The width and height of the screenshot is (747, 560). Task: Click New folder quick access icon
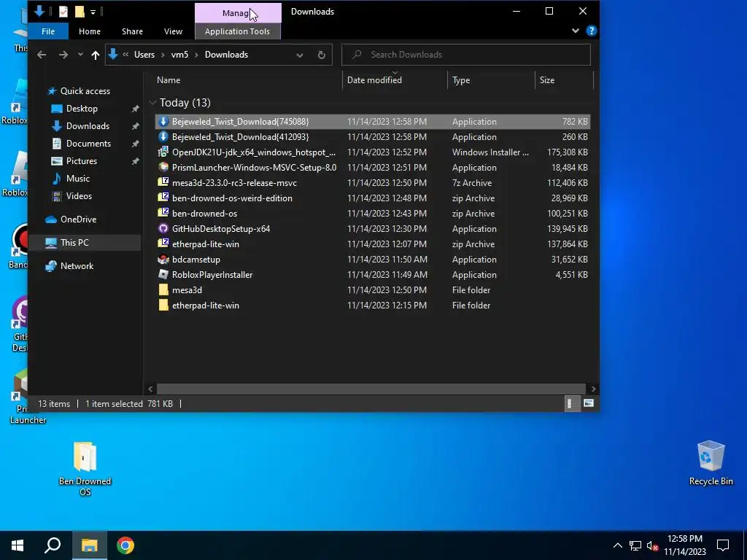click(80, 12)
